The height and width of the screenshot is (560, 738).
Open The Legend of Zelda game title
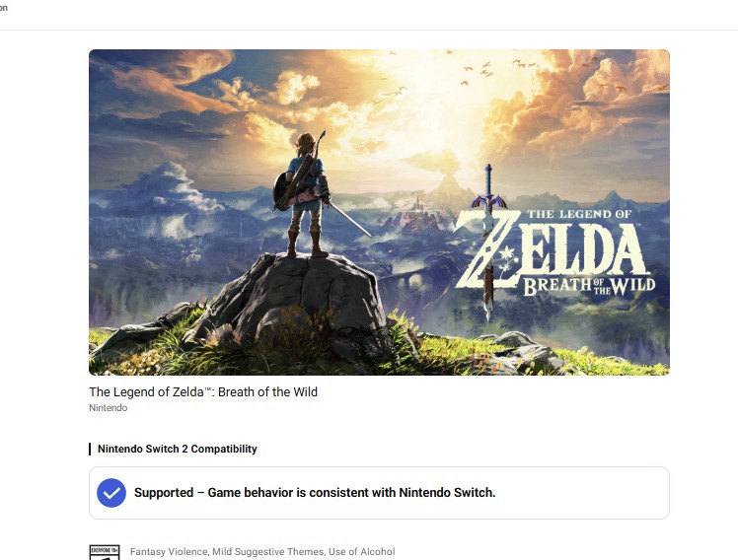pos(203,391)
